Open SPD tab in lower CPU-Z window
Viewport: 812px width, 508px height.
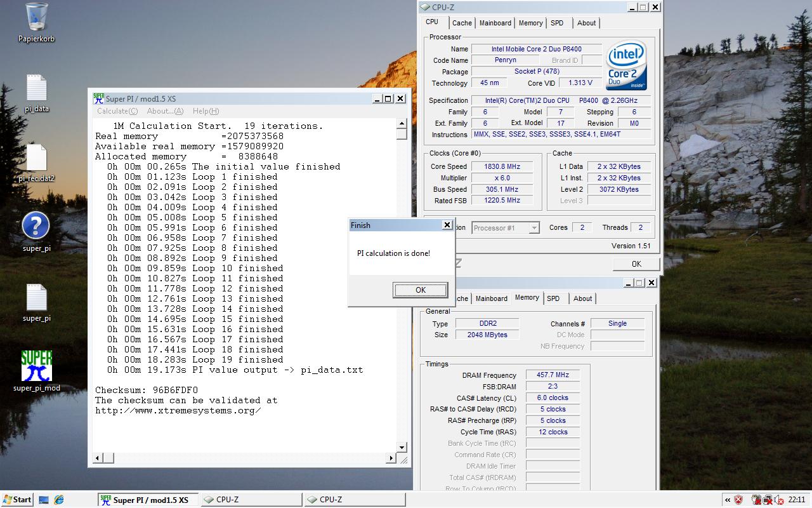click(x=553, y=298)
